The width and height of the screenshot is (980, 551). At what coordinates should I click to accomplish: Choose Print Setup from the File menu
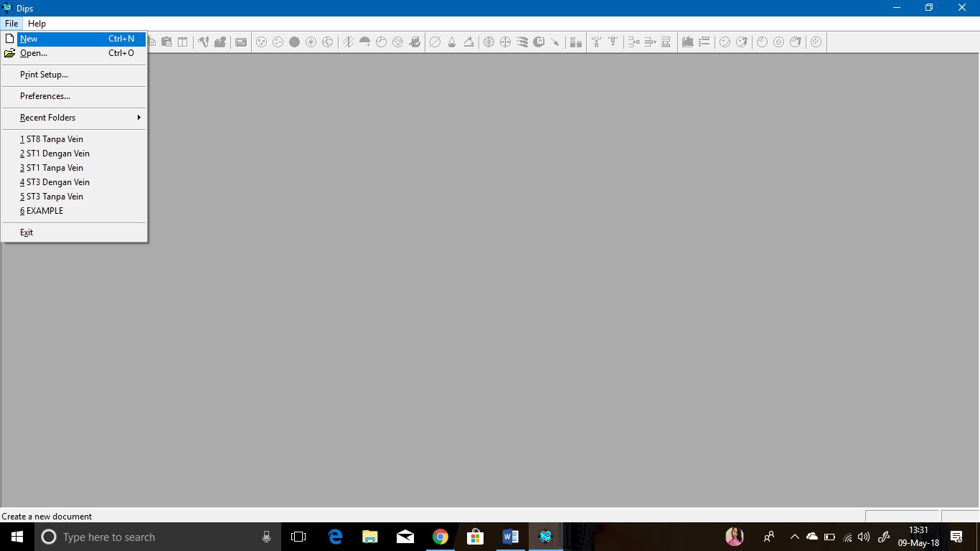(43, 74)
